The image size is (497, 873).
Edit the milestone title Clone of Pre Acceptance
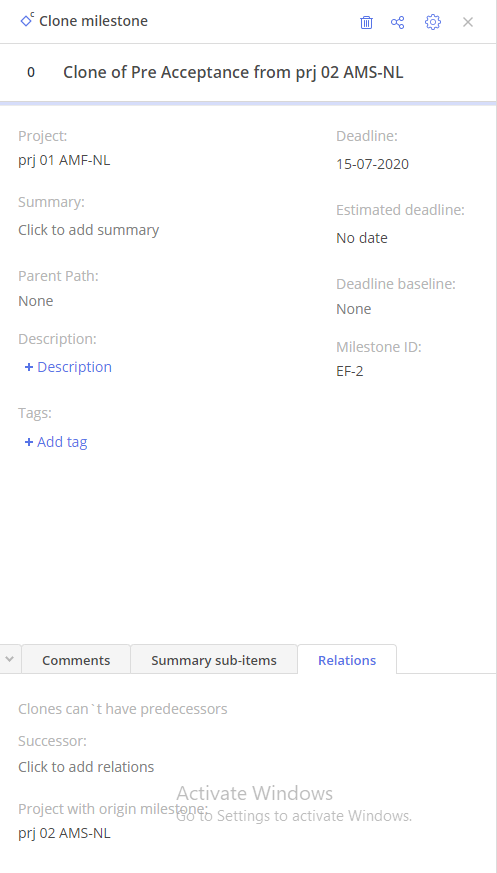pos(233,72)
